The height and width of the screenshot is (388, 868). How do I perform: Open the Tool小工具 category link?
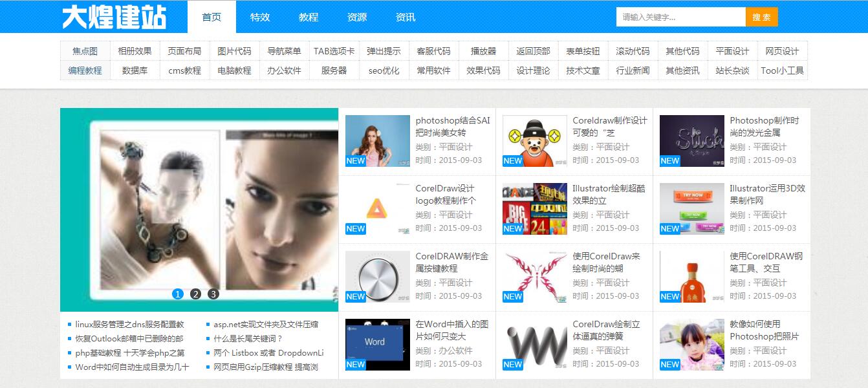(782, 70)
